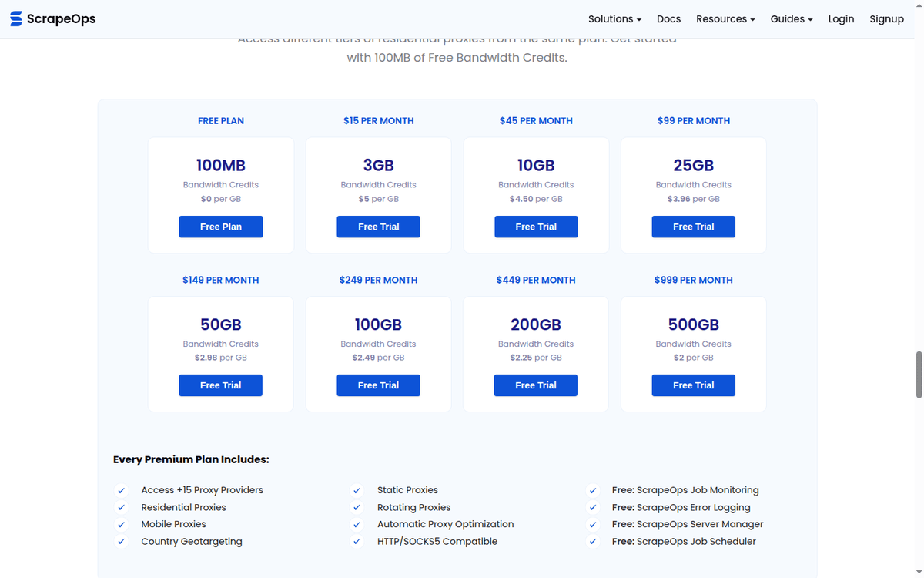Click the Country Geotargeting text
The image size is (924, 578).
[x=192, y=542]
